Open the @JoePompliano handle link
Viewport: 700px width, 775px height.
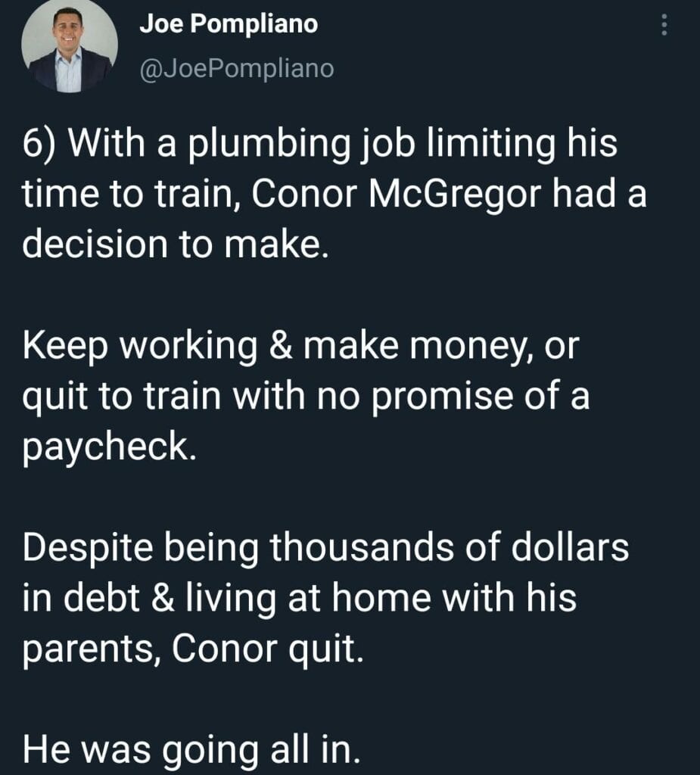tap(237, 68)
